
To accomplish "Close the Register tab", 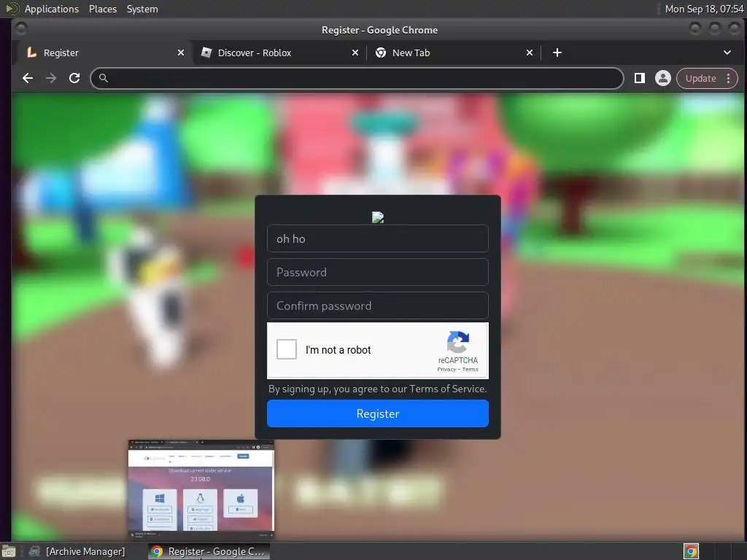I will tap(181, 52).
